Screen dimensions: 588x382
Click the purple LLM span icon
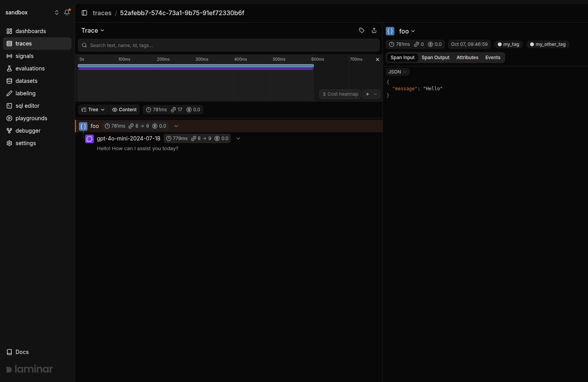(x=89, y=138)
